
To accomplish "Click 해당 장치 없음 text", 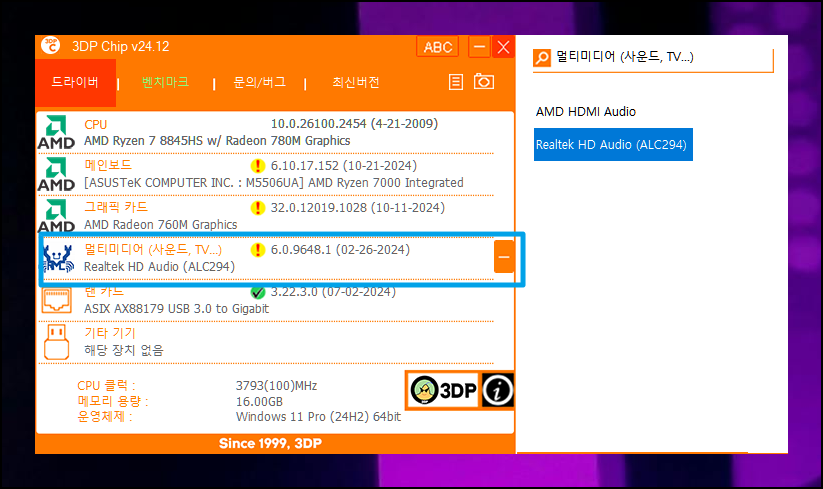I will [124, 350].
